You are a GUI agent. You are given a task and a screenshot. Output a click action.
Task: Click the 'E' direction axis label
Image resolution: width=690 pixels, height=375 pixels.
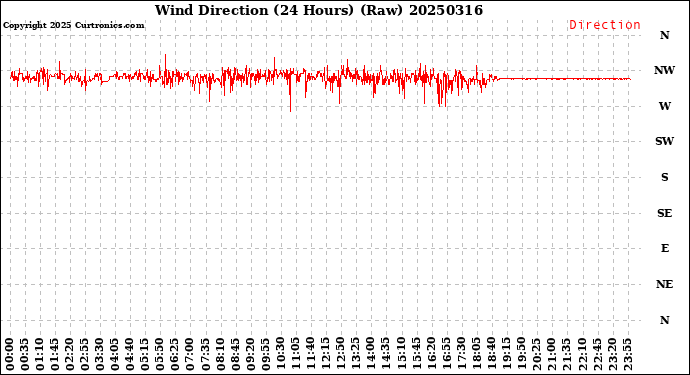(664, 248)
